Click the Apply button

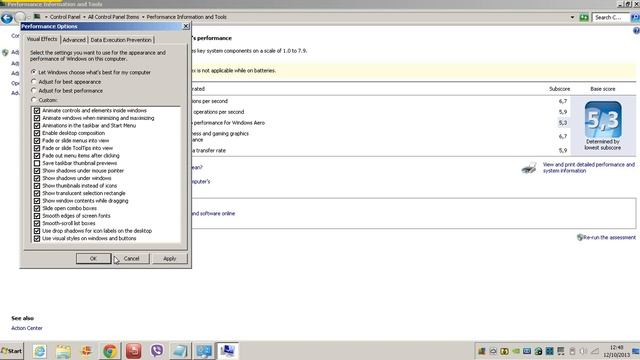pyautogui.click(x=169, y=259)
